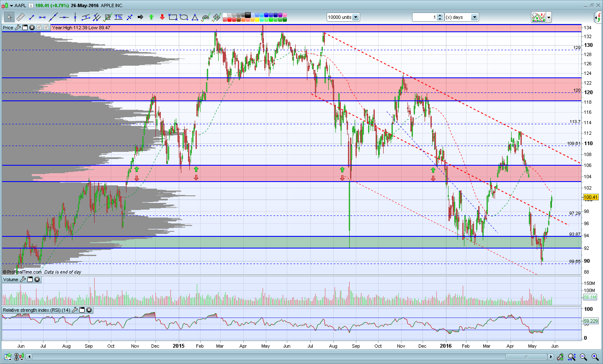
Task: Select the ruler measurement tool
Action: 21,17
